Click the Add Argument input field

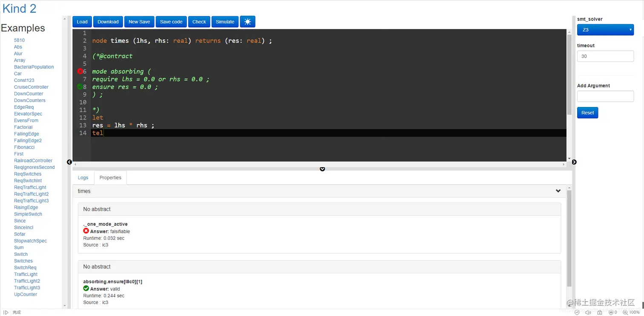click(605, 96)
